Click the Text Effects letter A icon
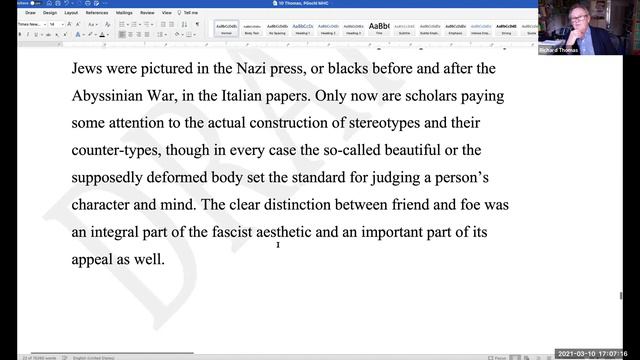Viewport: 640px width, 360px height. click(x=78, y=35)
